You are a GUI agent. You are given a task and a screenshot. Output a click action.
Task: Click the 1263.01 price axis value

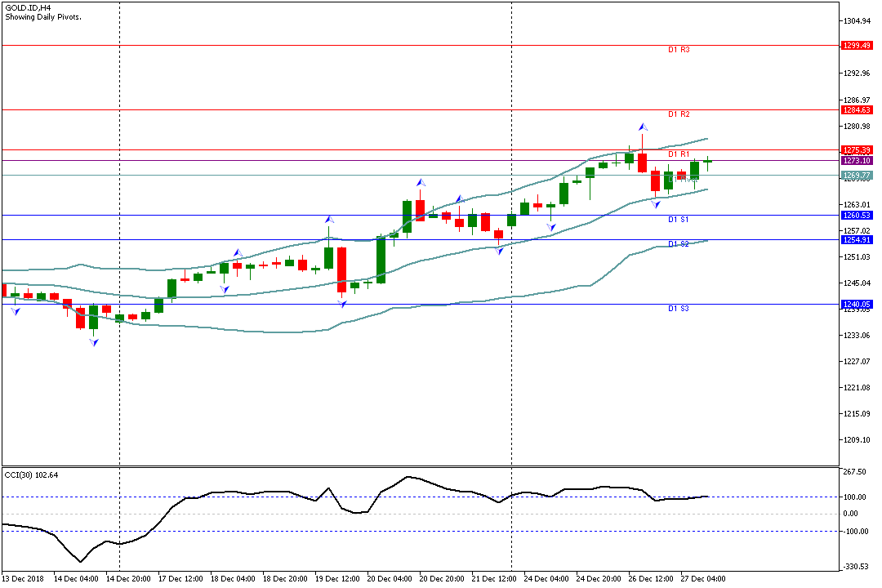(x=857, y=205)
